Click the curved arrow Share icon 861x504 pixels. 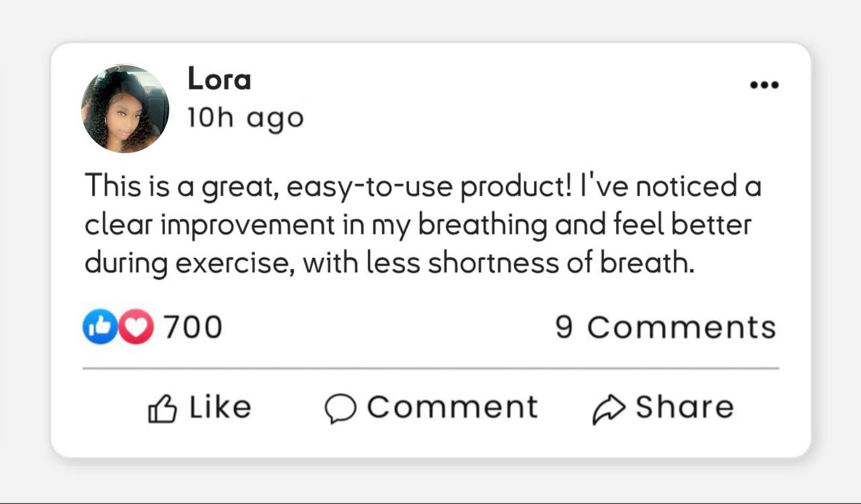coord(609,409)
